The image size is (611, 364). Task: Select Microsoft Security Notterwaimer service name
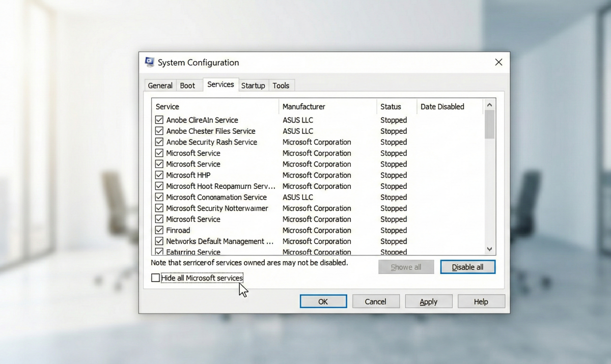point(217,208)
